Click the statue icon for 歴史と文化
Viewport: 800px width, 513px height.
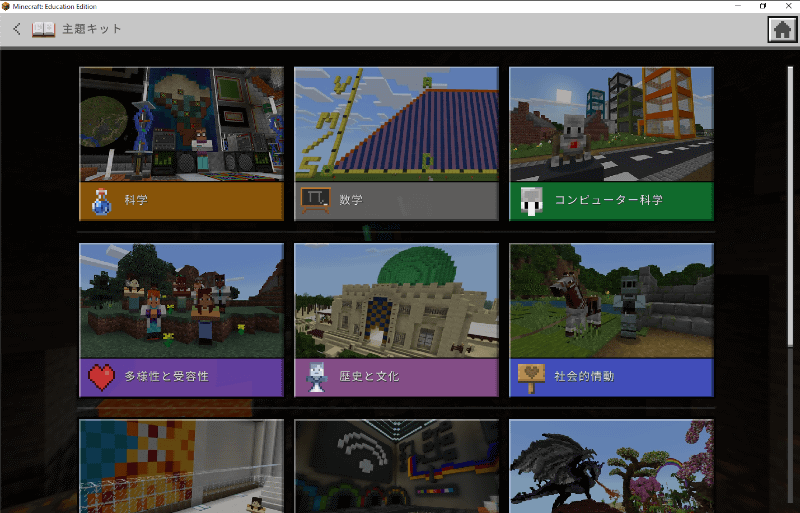click(315, 377)
